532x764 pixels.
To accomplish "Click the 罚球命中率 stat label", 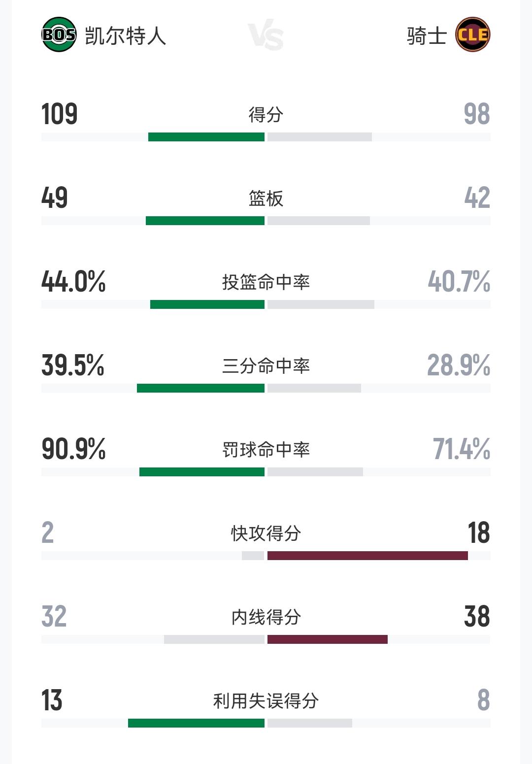I will (x=266, y=450).
